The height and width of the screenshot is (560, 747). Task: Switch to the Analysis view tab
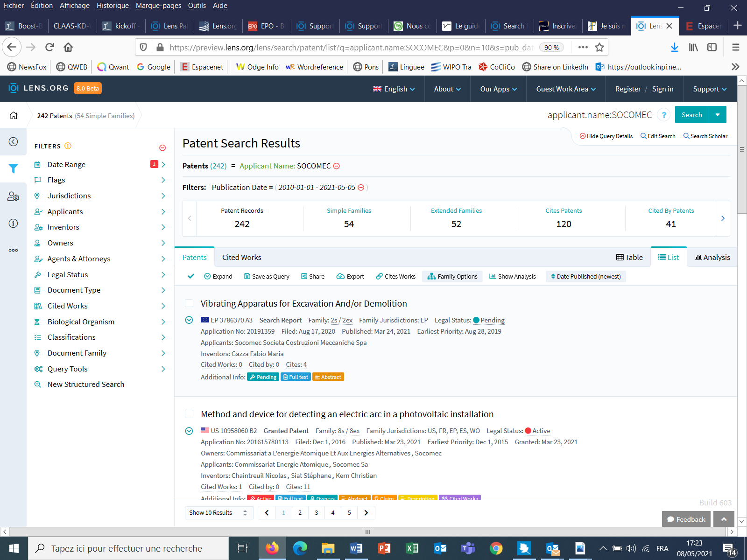tap(712, 257)
